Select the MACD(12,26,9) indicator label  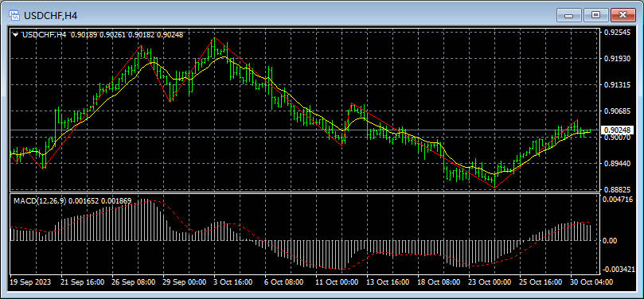[41, 200]
